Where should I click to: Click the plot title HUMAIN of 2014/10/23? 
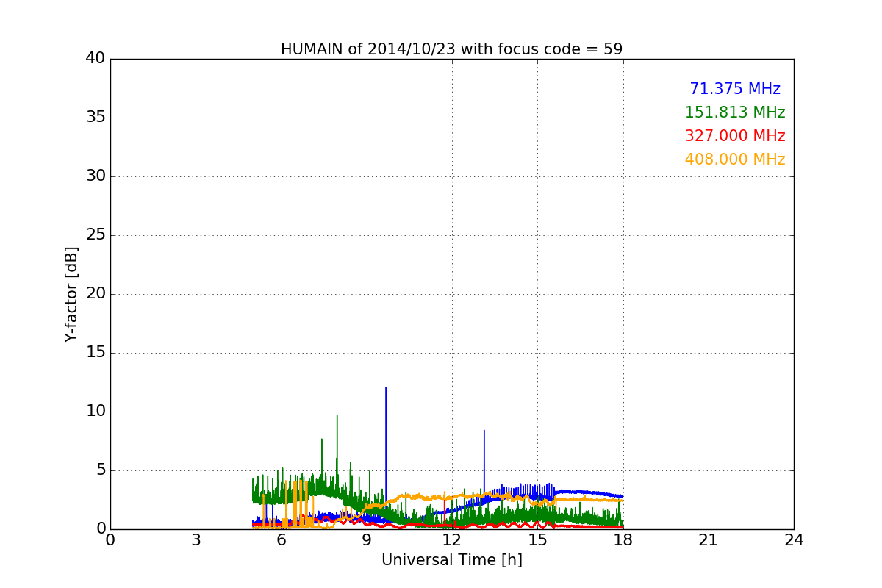(451, 49)
